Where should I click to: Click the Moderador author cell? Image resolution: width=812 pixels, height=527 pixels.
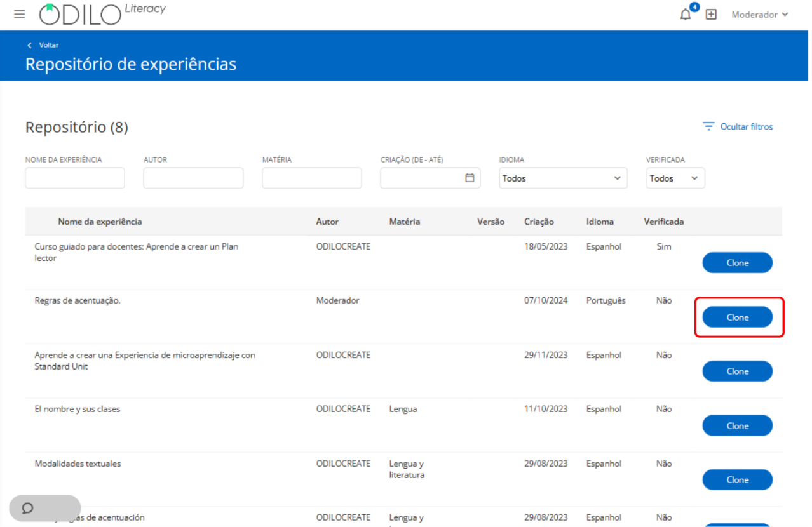click(337, 300)
